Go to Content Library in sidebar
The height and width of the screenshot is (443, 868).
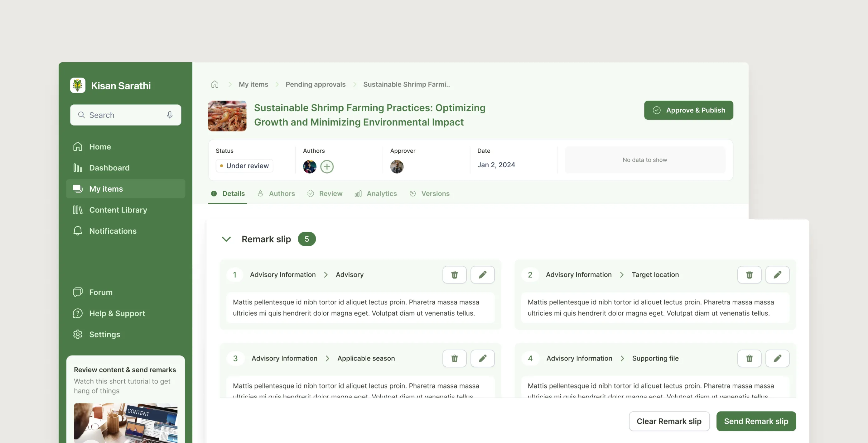(118, 210)
